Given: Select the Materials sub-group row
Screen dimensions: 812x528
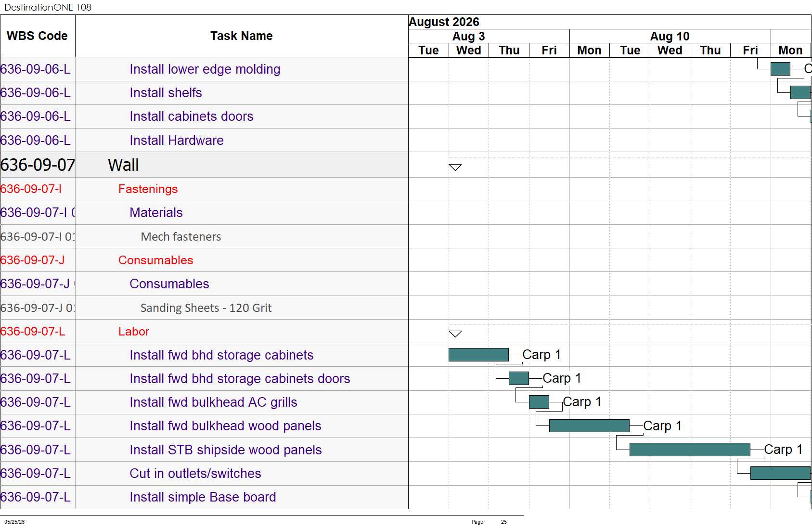Looking at the screenshot, I should click(156, 213).
